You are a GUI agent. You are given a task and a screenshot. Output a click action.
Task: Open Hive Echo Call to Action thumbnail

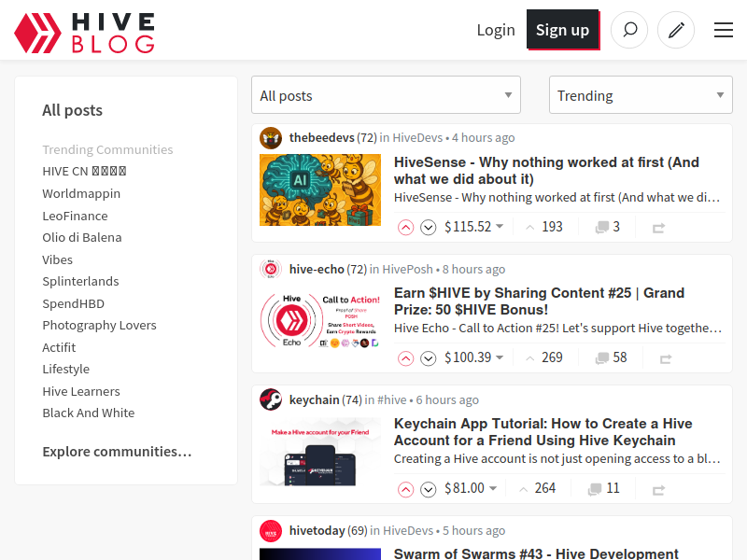320,320
